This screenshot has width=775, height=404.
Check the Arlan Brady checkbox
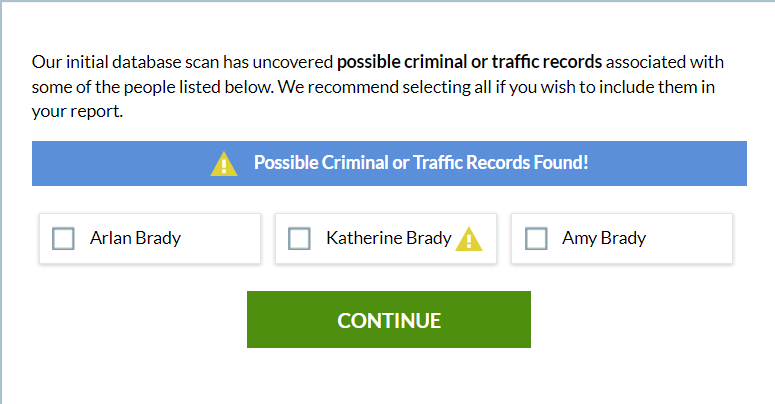63,239
